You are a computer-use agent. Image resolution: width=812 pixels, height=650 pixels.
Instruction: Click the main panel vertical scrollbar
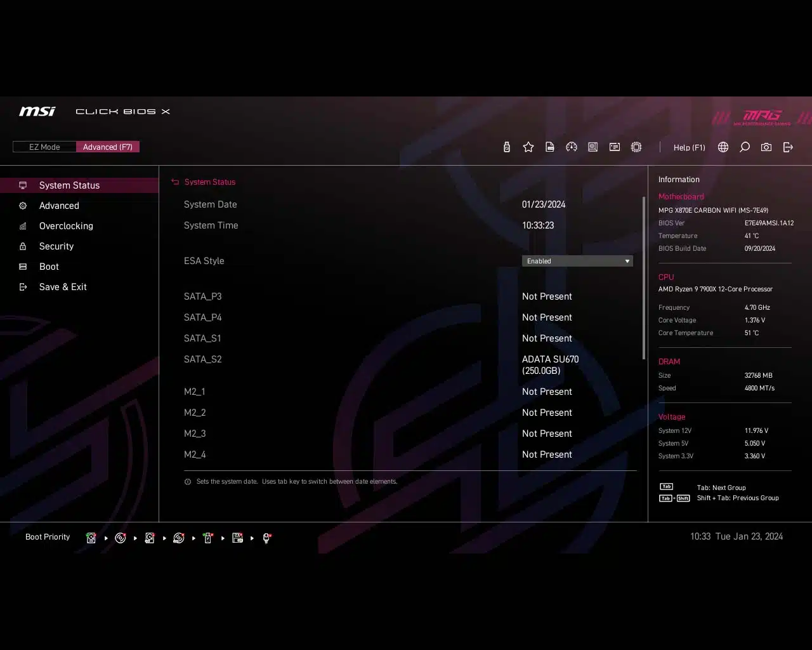(644, 278)
